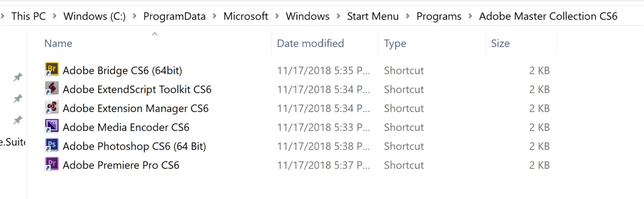Click the bottom pin icon in sidebar
Image resolution: width=644 pixels, height=199 pixels.
[x=17, y=120]
